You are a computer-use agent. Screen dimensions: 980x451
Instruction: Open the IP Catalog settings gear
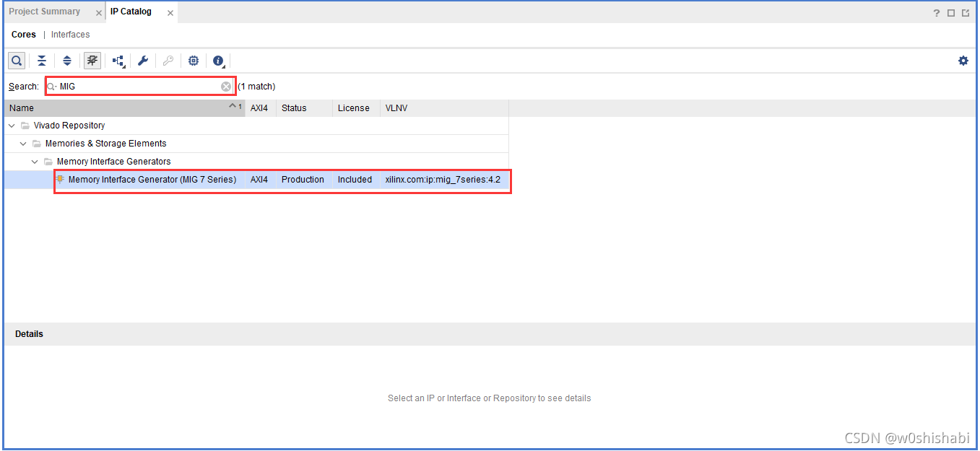963,61
